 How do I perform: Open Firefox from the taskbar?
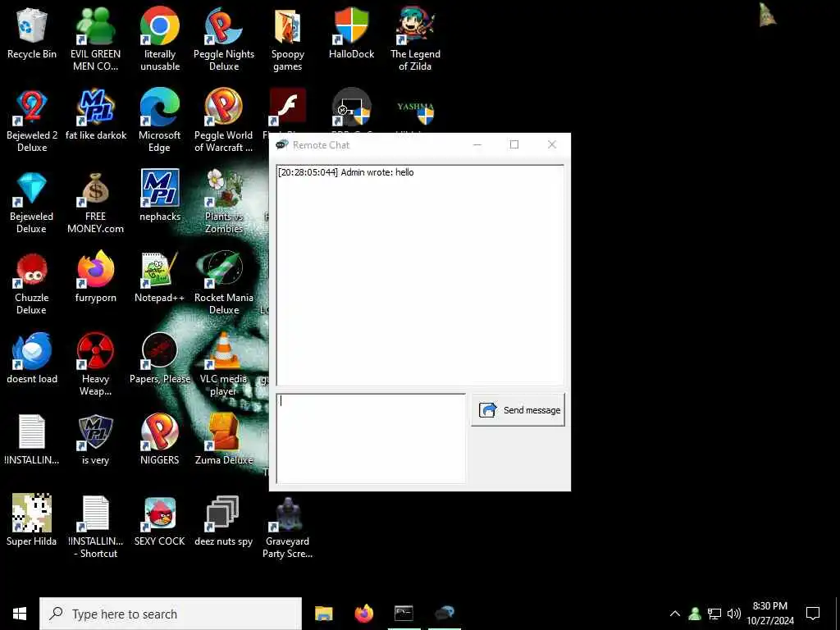(363, 614)
